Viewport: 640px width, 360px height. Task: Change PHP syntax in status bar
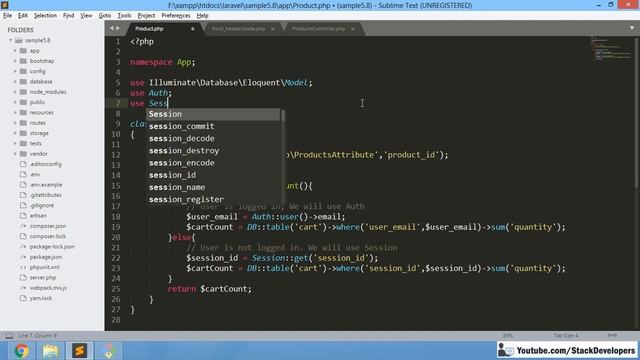click(612, 336)
